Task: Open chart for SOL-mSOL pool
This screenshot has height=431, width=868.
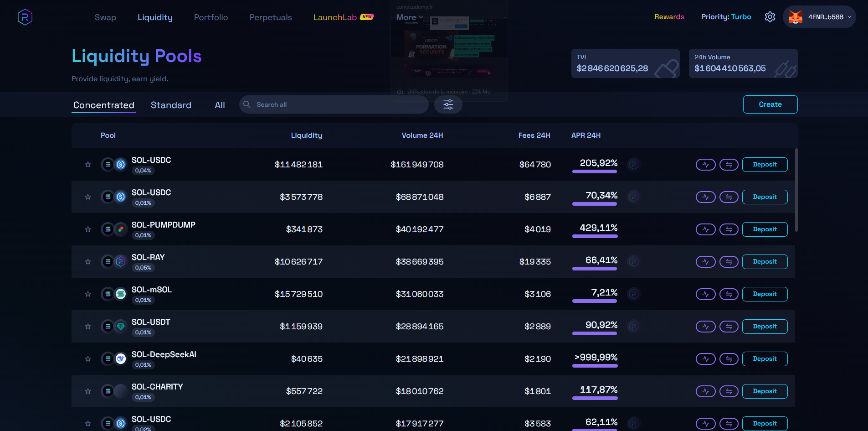Action: [x=706, y=294]
